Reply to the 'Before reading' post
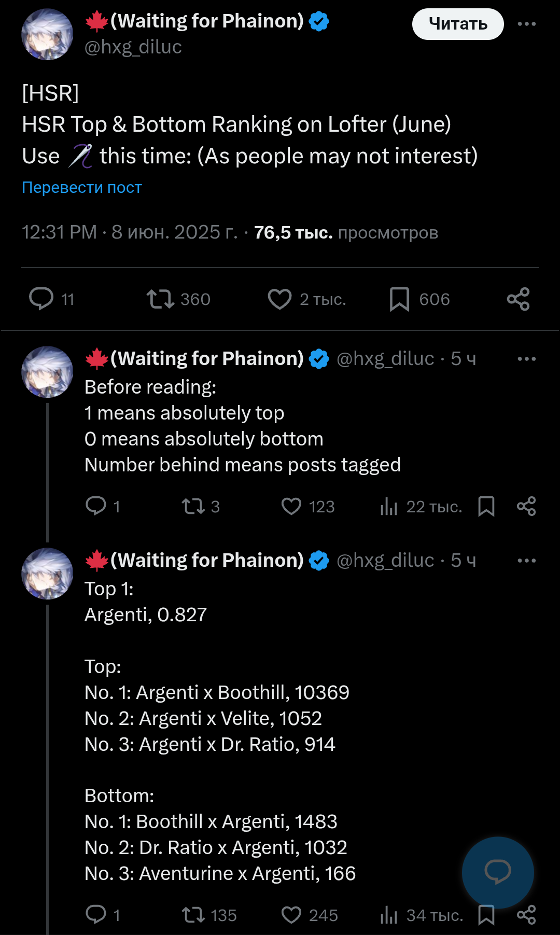The height and width of the screenshot is (935, 560). 96,506
